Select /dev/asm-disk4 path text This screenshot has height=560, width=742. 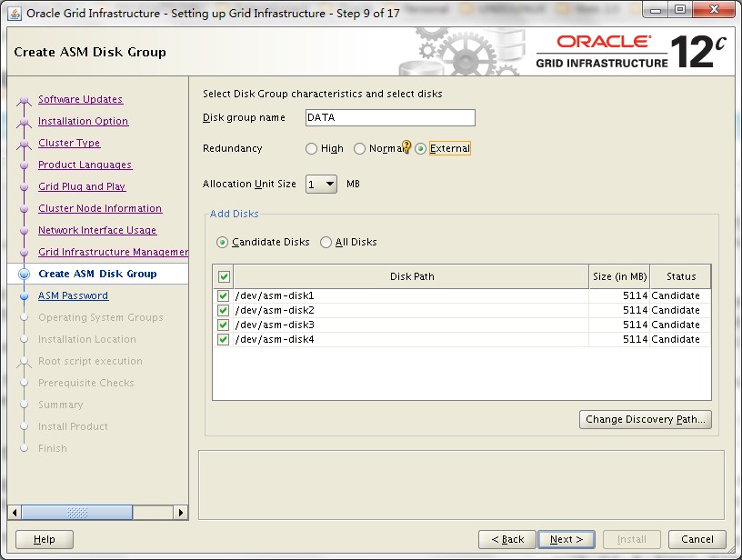pos(275,340)
